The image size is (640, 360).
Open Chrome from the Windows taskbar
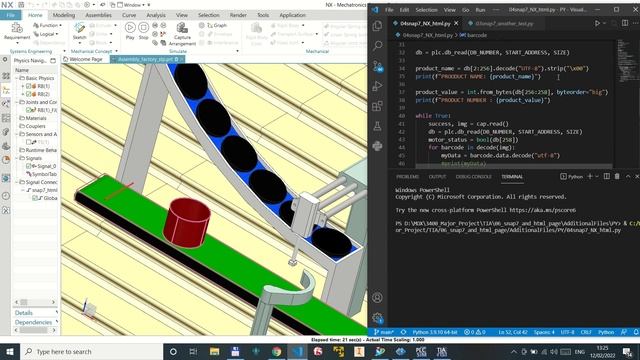(276, 351)
